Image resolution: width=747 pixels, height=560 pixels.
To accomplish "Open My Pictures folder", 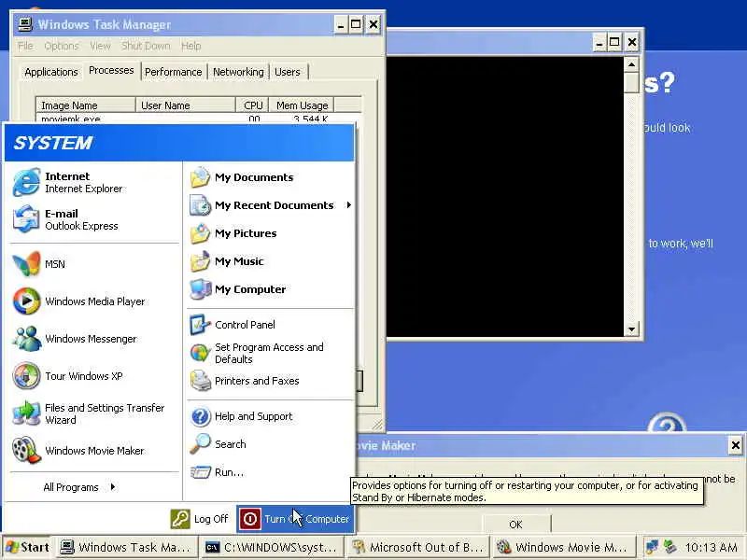I will [x=233, y=233].
